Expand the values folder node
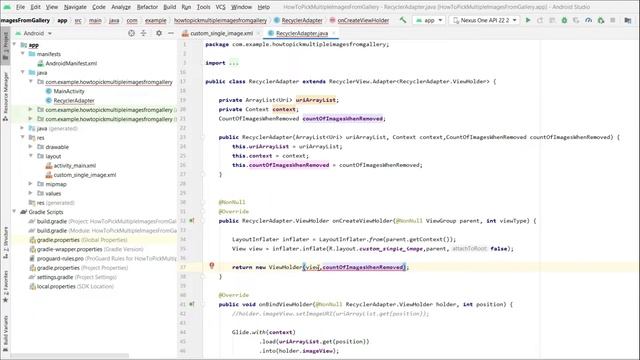Image resolution: width=640 pixels, height=360 pixels. point(31,193)
